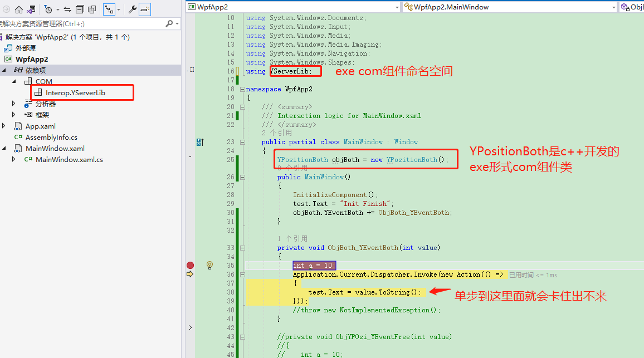Image resolution: width=644 pixels, height=358 pixels.
Task: Click the Collapse All icon in toolbar
Action: pyautogui.click(x=80, y=9)
